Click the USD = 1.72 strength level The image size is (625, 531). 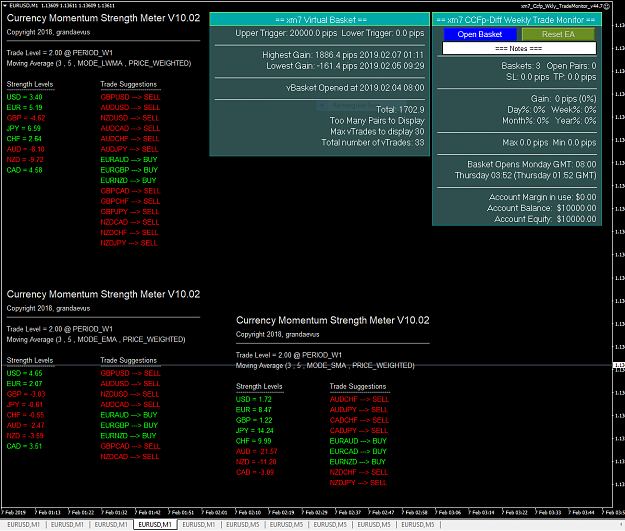pyautogui.click(x=254, y=399)
